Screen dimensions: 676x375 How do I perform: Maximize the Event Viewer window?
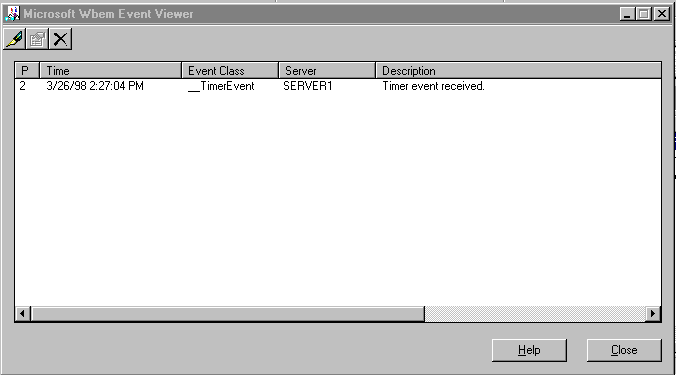[x=644, y=14]
